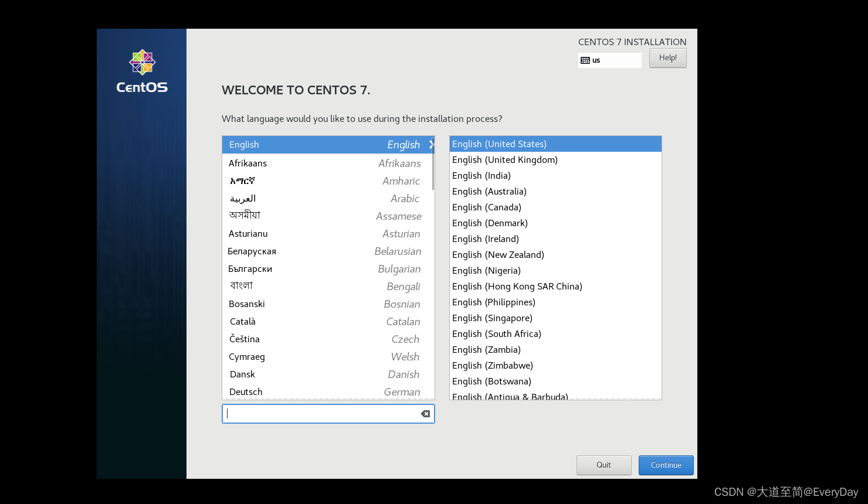Image resolution: width=868 pixels, height=504 pixels.
Task: Choose English (United Kingdom) locale
Action: point(555,160)
